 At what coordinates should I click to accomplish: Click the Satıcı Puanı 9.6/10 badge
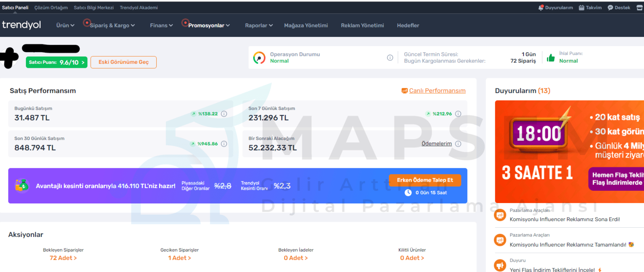[57, 62]
